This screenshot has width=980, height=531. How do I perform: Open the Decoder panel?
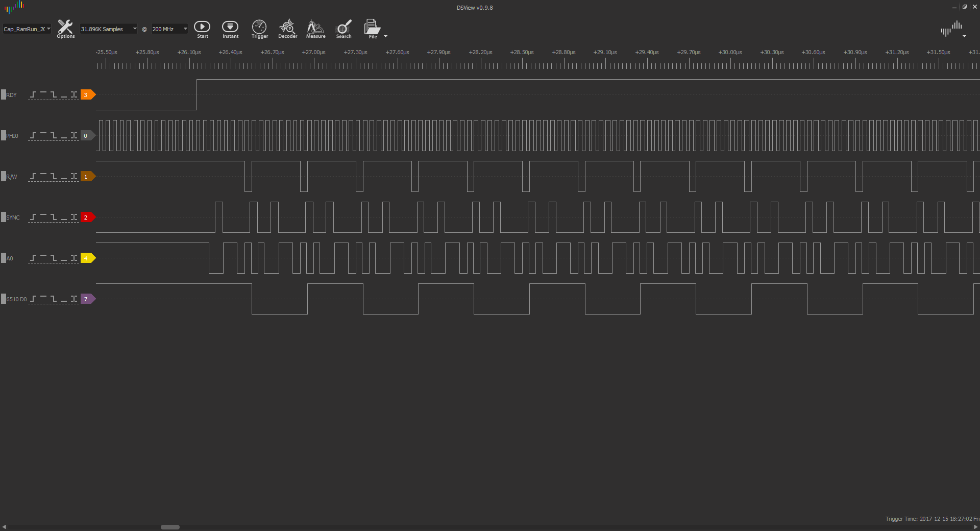[287, 29]
